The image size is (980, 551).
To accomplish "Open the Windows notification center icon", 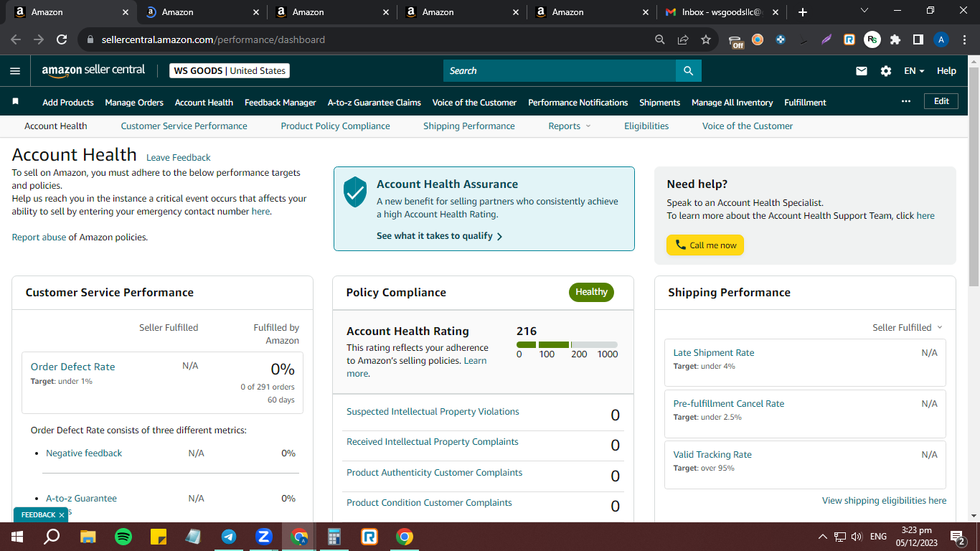I will 957,536.
